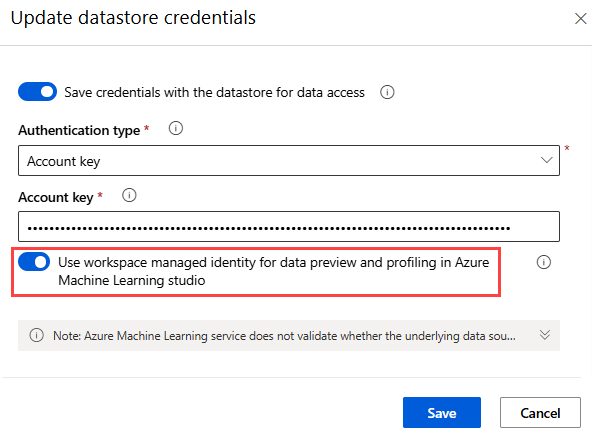The height and width of the screenshot is (437, 592).
Task: Click info icon beside Account key label
Action: (x=129, y=196)
